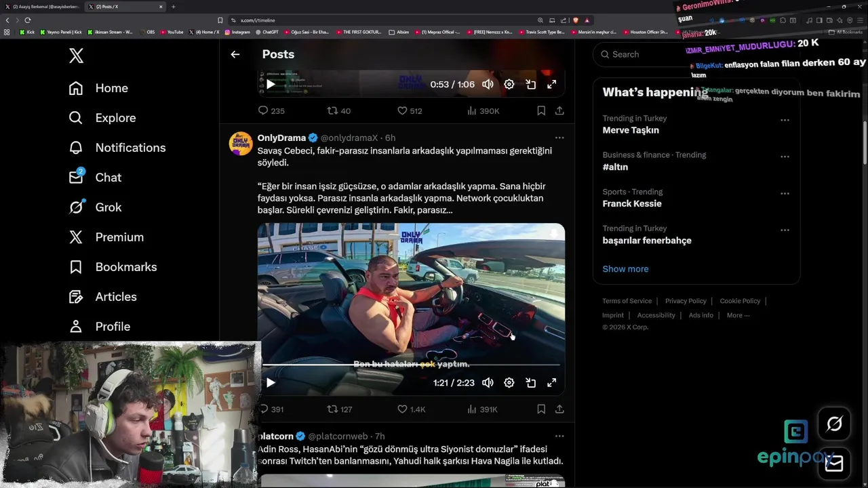This screenshot has height=488, width=868.
Task: Open the OnlyDrama account name link
Action: point(281,138)
